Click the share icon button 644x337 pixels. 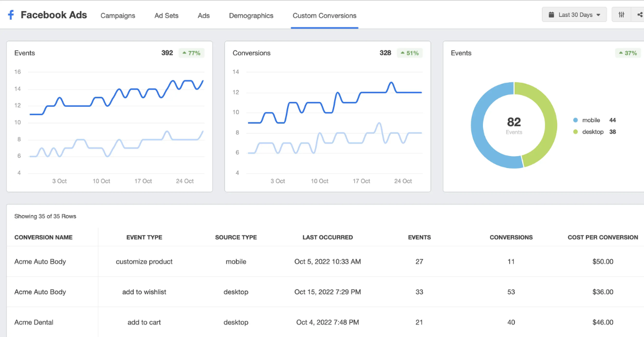(x=640, y=15)
